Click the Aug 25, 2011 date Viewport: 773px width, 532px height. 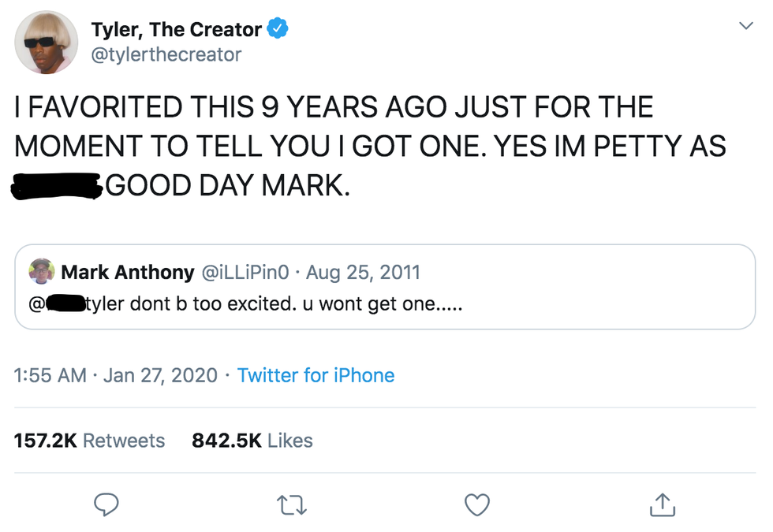pyautogui.click(x=363, y=273)
